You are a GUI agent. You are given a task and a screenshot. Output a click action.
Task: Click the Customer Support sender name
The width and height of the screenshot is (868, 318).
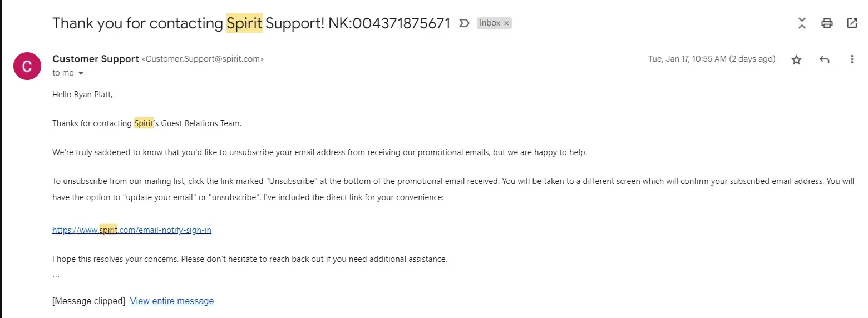click(95, 59)
